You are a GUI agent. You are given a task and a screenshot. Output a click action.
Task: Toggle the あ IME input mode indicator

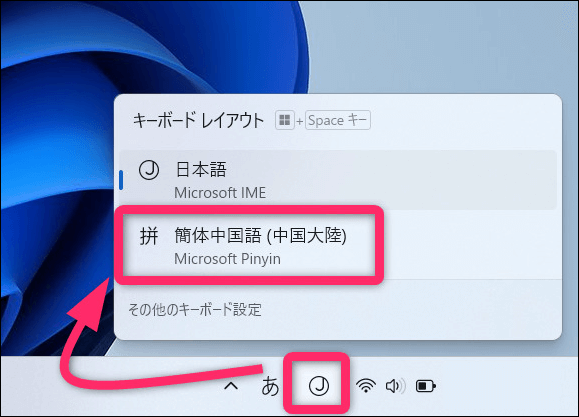[x=270, y=386]
